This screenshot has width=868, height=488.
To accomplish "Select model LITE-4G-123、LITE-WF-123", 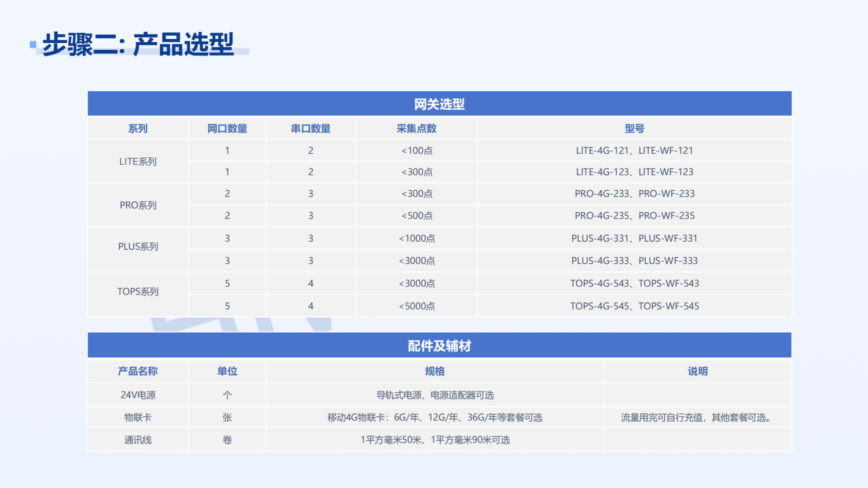I will 635,172.
